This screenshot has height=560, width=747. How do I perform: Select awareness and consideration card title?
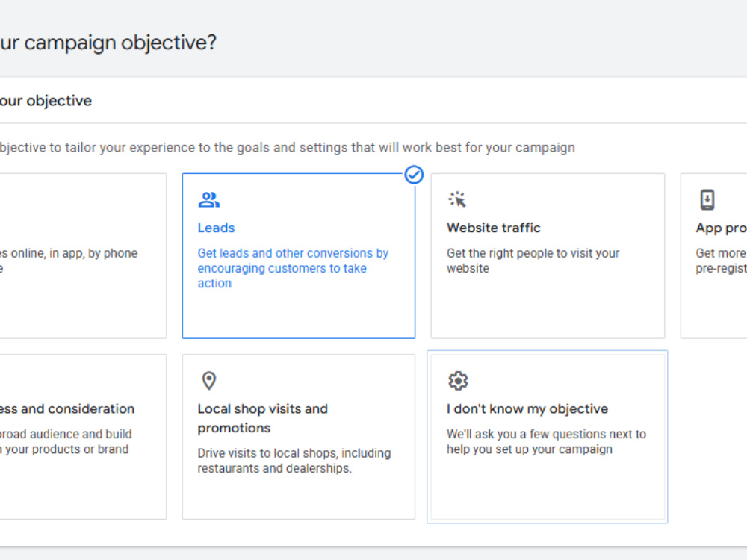(67, 408)
